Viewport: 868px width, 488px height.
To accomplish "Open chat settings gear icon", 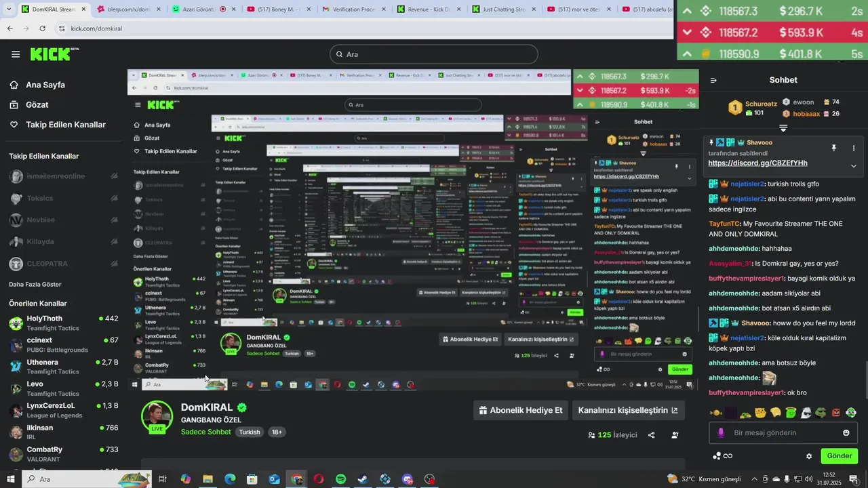I will [809, 456].
